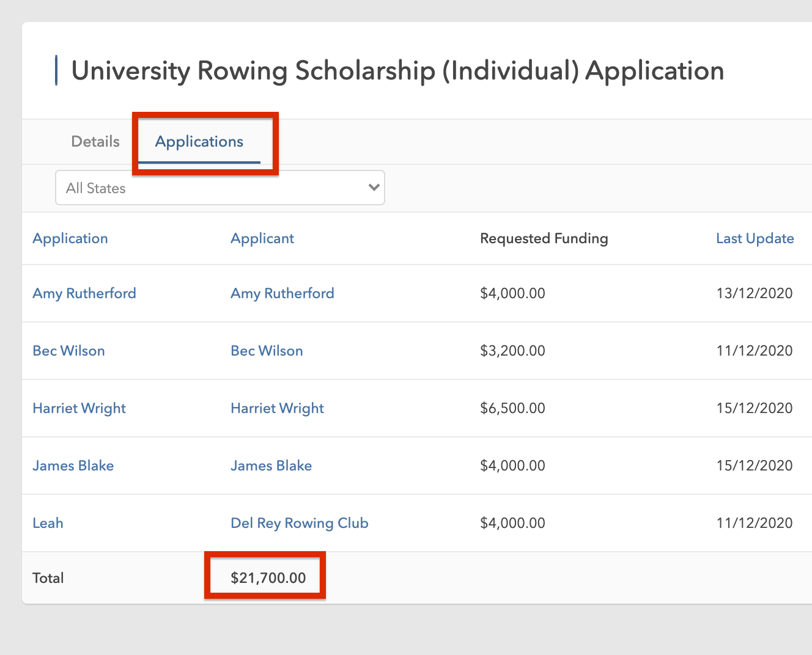This screenshot has height=655, width=812.
Task: Sort by Last Update column
Action: 755,238
